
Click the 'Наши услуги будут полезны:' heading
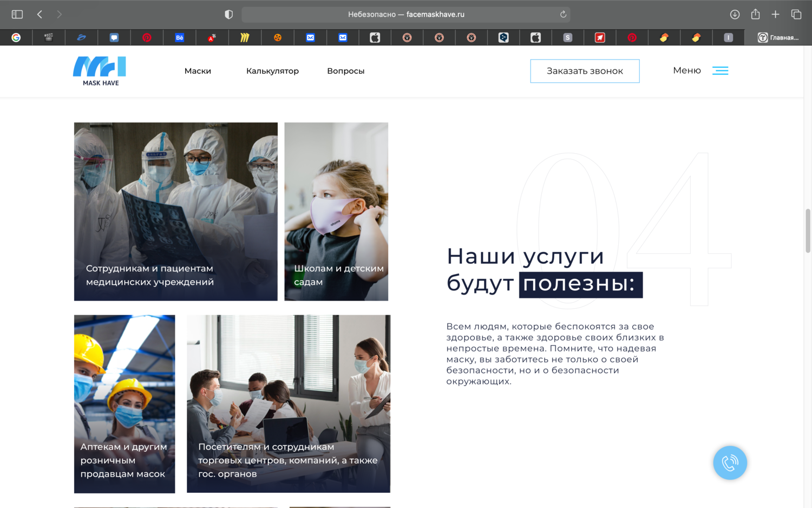pyautogui.click(x=545, y=270)
